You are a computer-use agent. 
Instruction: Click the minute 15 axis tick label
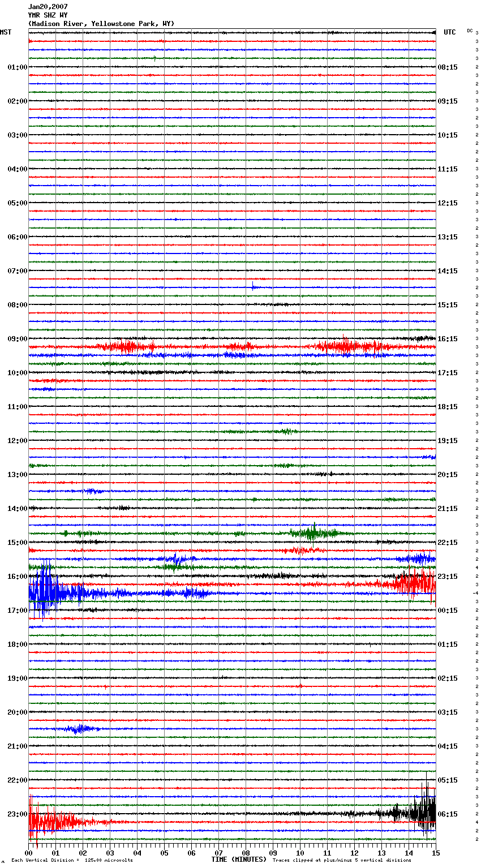pyautogui.click(x=436, y=853)
